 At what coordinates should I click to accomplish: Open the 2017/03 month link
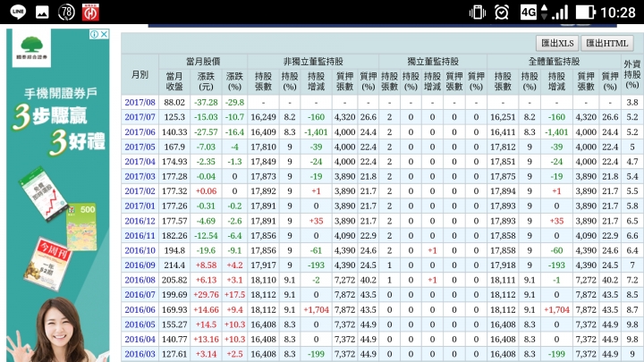pyautogui.click(x=140, y=176)
